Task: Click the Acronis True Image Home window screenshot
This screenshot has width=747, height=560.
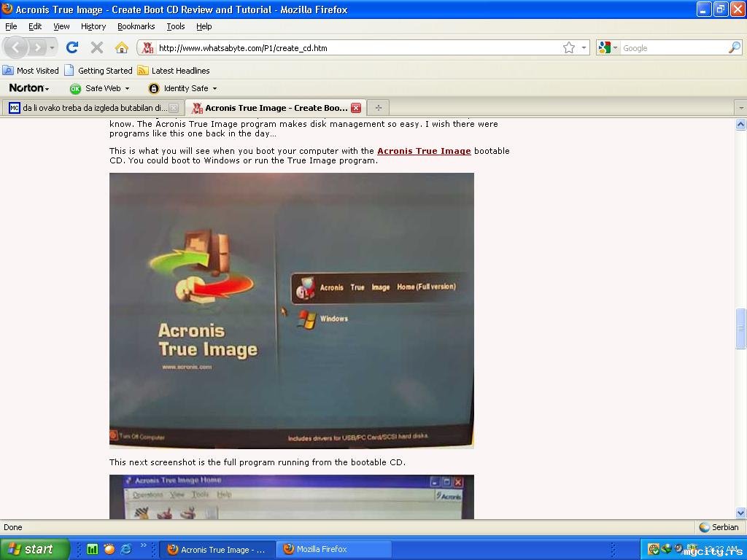Action: [292, 497]
